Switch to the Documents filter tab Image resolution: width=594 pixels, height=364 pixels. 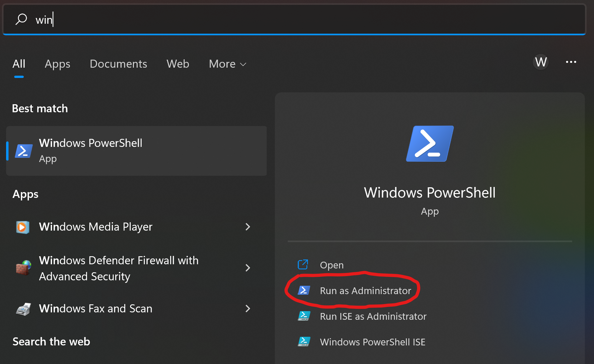(x=118, y=64)
